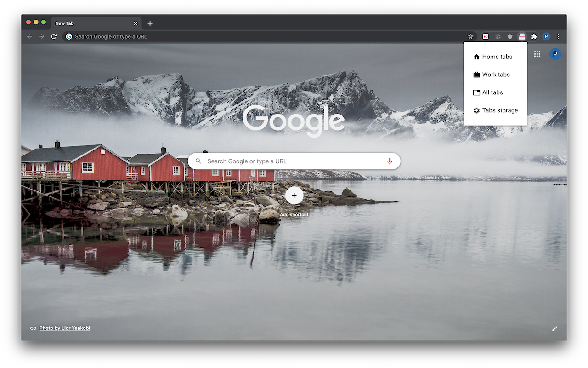The height and width of the screenshot is (368, 588).
Task: Click the Google logo
Action: pos(294,121)
